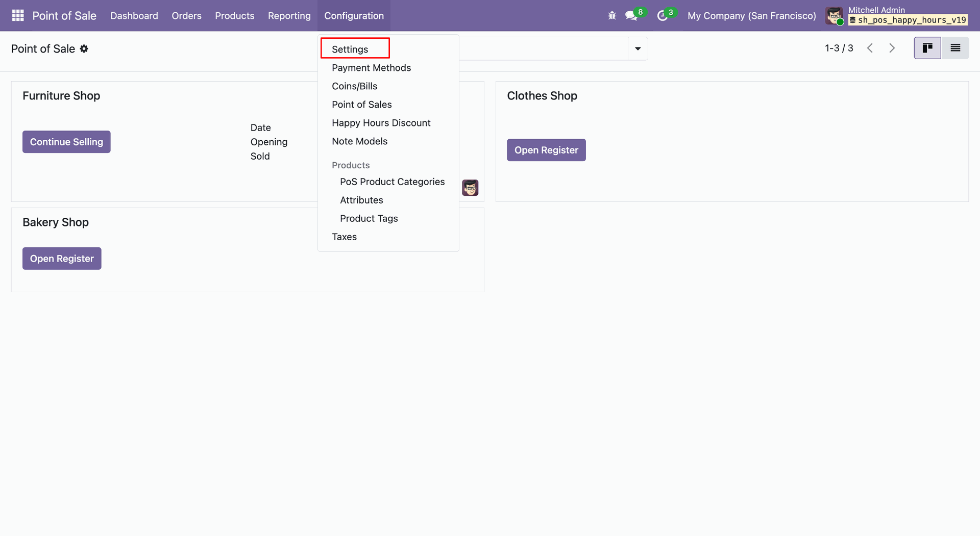
Task: Open the chat messages icon
Action: pyautogui.click(x=631, y=16)
